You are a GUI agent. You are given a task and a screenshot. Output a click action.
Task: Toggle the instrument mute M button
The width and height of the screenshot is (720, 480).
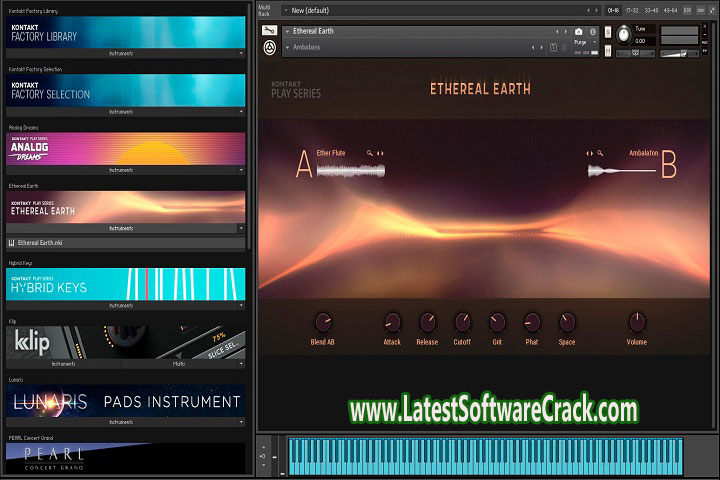[x=608, y=47]
